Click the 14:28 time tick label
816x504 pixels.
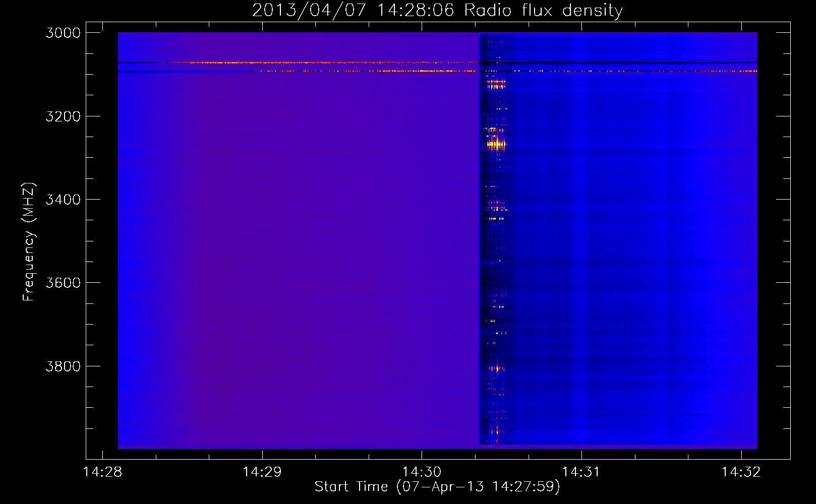coord(102,472)
